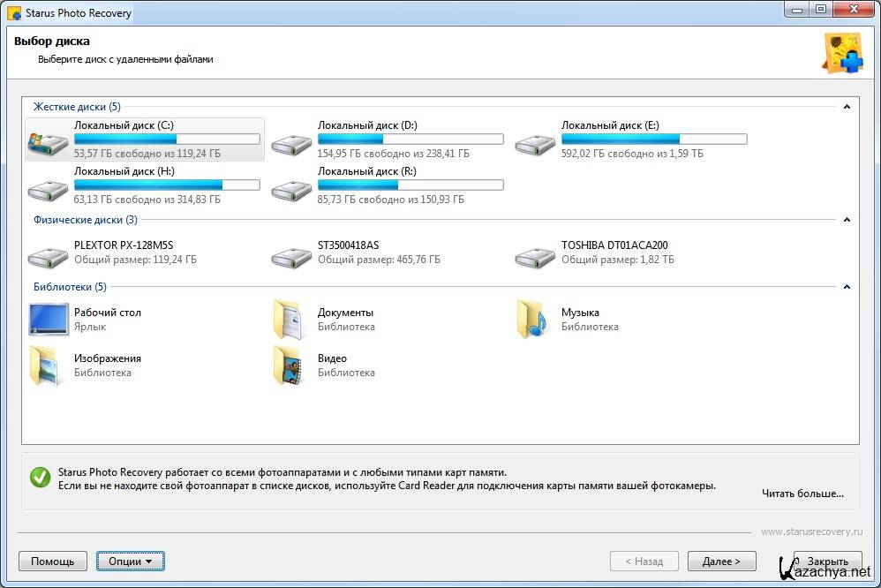Choose ST3500418AS physical disk icon
This screenshot has width=881, height=588.
click(x=292, y=254)
